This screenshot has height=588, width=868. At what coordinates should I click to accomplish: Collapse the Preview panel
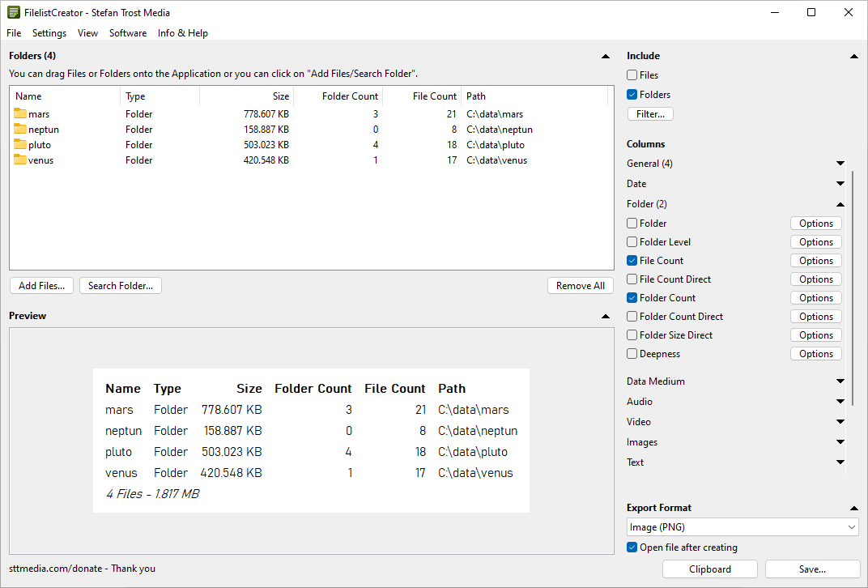tap(606, 315)
